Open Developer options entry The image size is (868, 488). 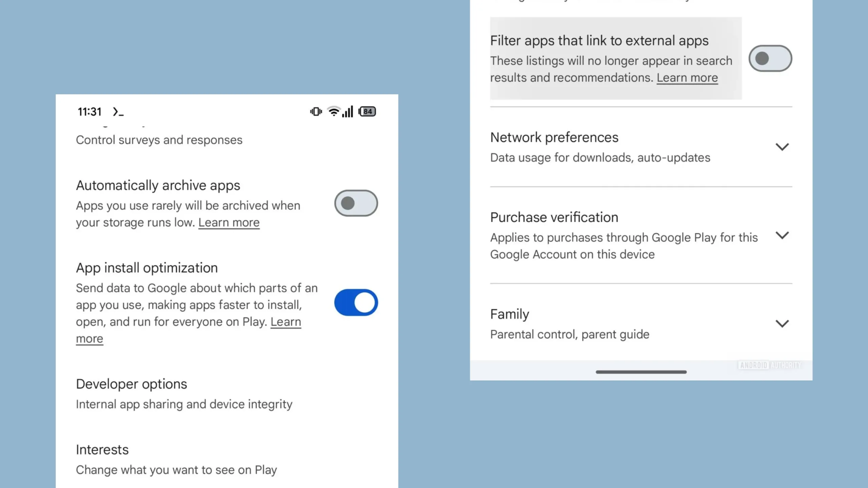227,394
